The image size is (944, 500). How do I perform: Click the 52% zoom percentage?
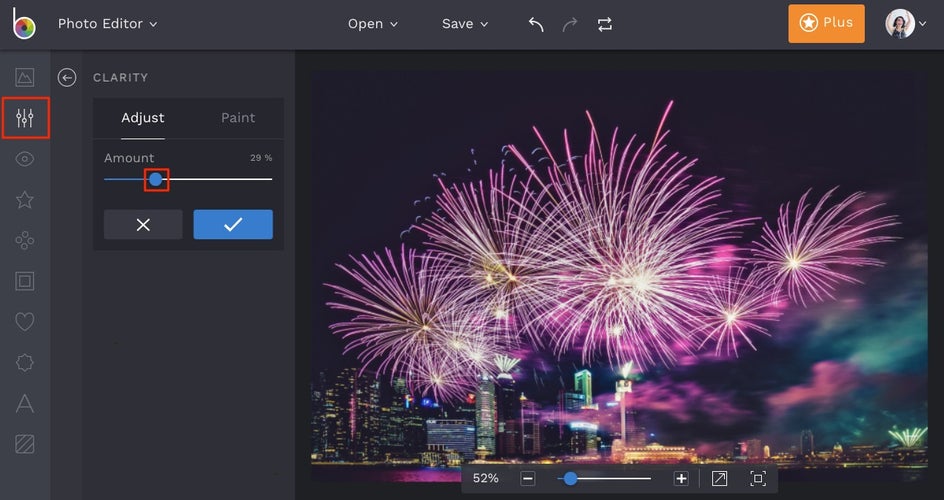pos(485,478)
